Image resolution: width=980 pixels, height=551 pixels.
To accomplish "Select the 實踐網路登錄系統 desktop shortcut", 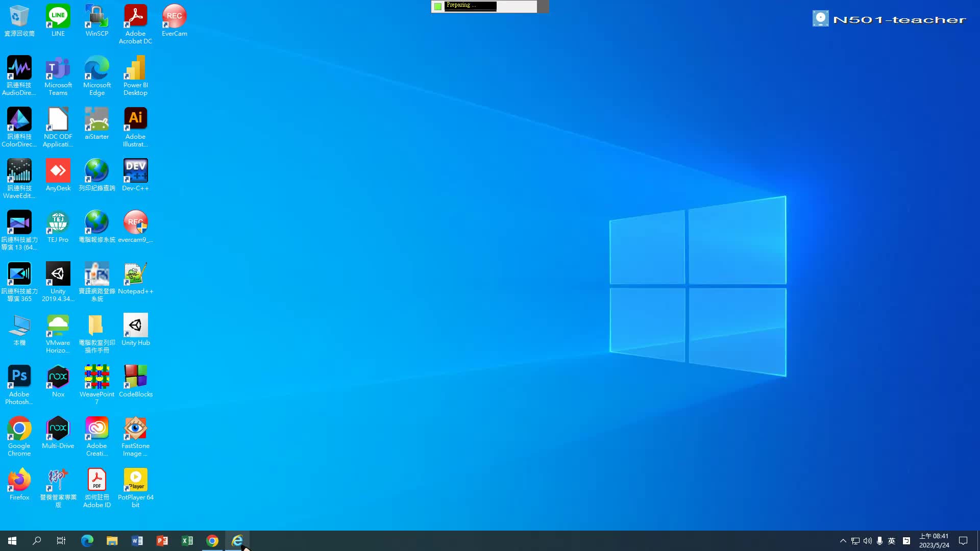I will point(97,282).
